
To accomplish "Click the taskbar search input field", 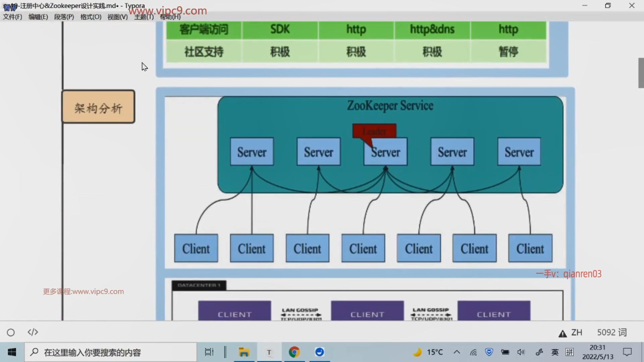I will [111, 352].
